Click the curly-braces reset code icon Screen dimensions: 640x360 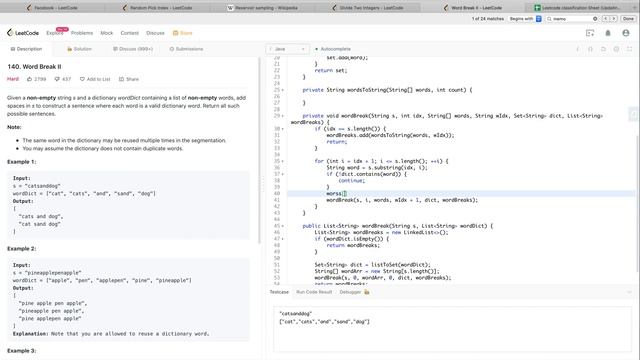coord(591,49)
